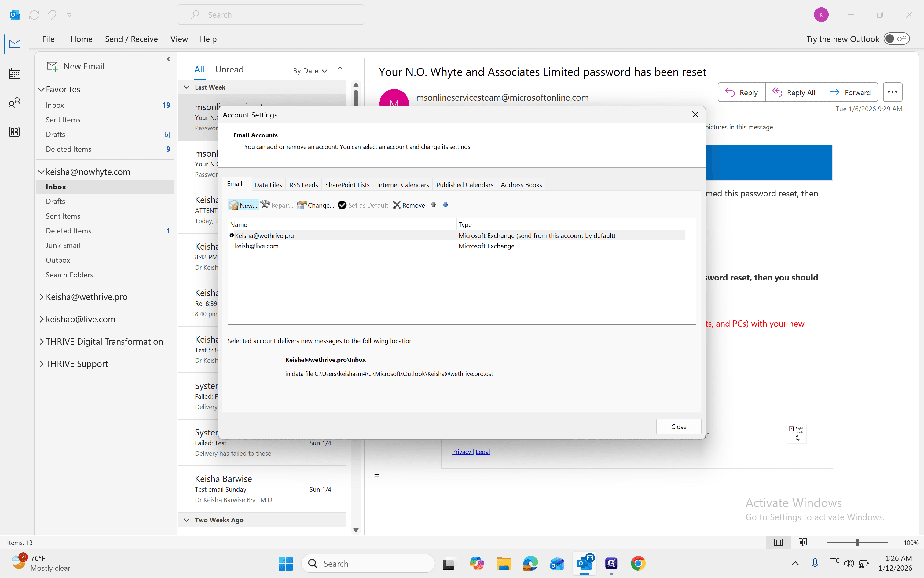
Task: Click the reverse sort order arrow in the message list
Action: 340,70
